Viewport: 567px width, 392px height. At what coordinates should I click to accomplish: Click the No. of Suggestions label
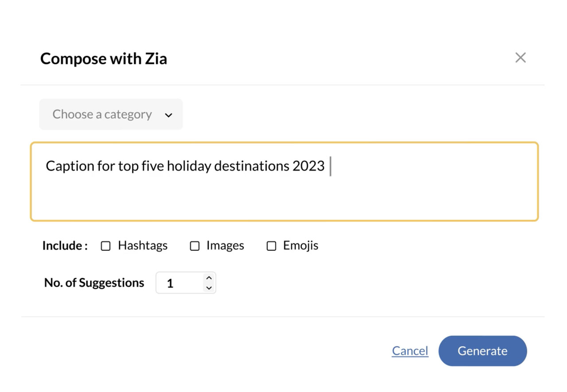point(94,283)
